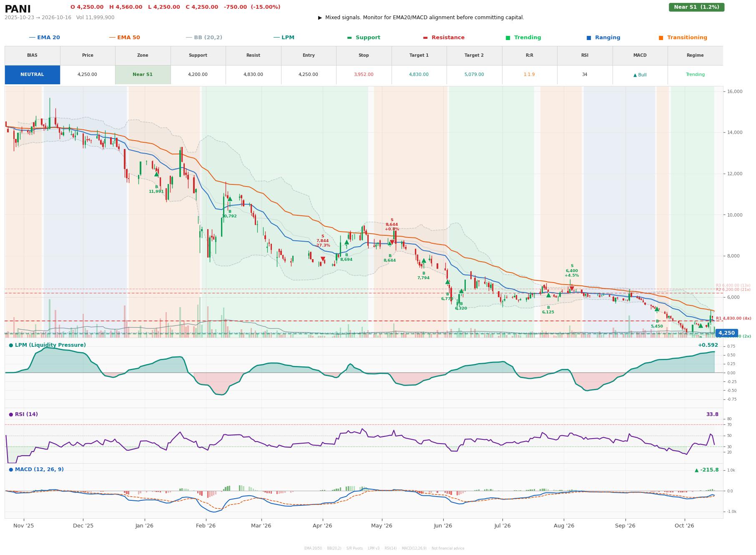The width and height of the screenshot is (756, 555).
Task: Click the MACD (12, 26, 9) panel title
Action: (x=36, y=469)
